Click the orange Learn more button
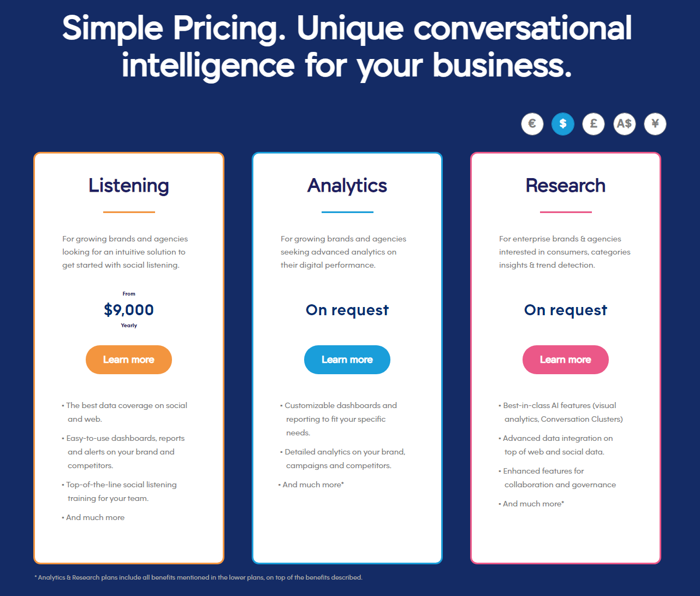This screenshot has height=596, width=700. pyautogui.click(x=129, y=359)
